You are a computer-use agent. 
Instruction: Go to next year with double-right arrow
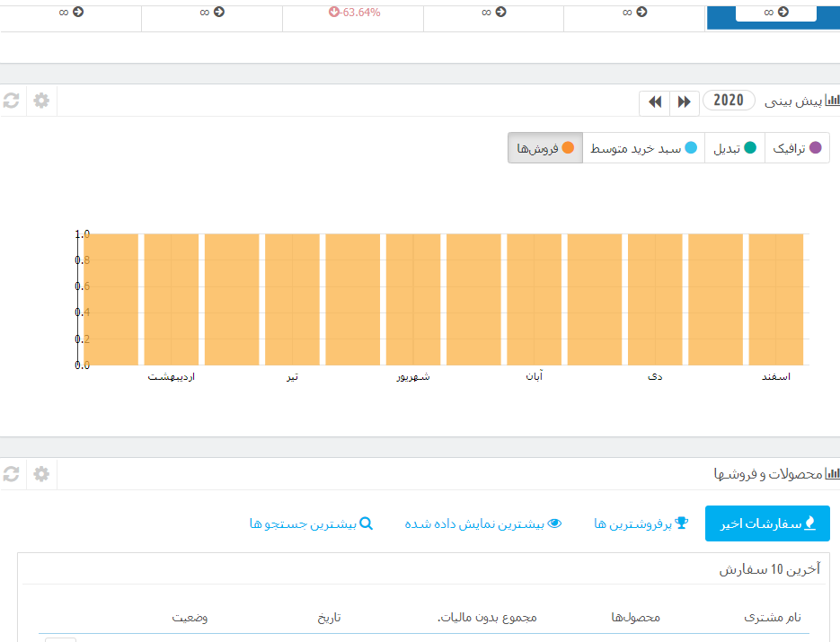point(684,101)
